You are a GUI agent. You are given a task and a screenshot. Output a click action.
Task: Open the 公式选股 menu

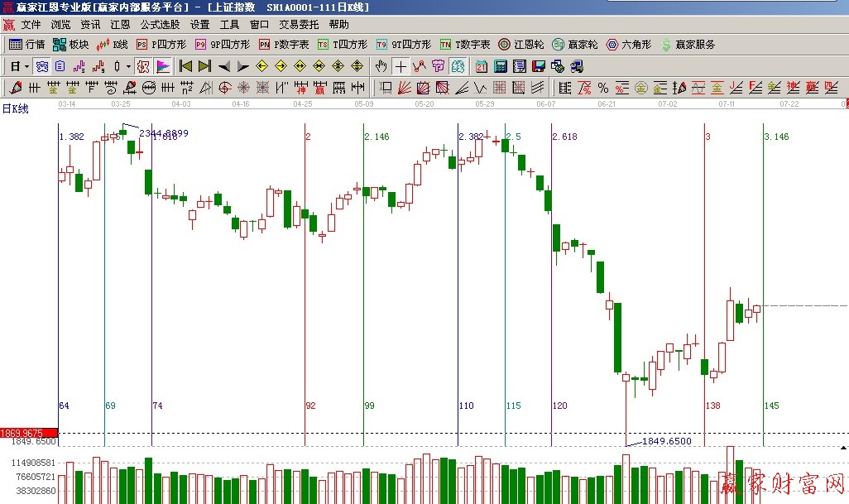[160, 25]
